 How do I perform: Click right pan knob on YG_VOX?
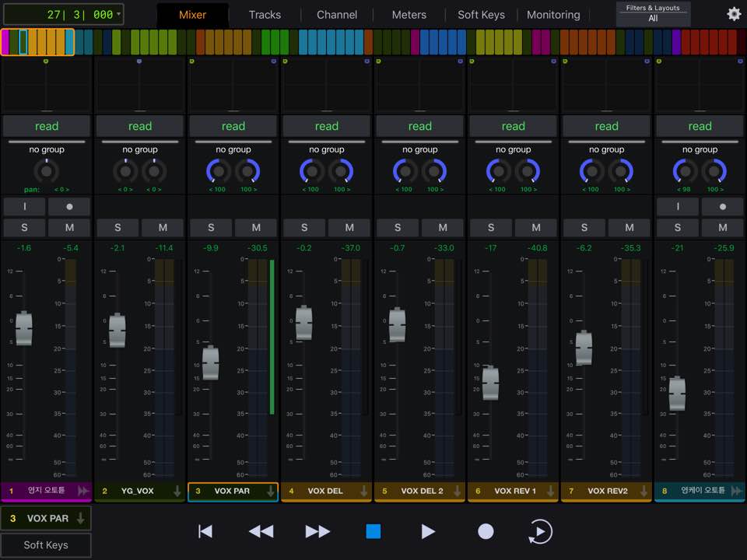click(154, 171)
